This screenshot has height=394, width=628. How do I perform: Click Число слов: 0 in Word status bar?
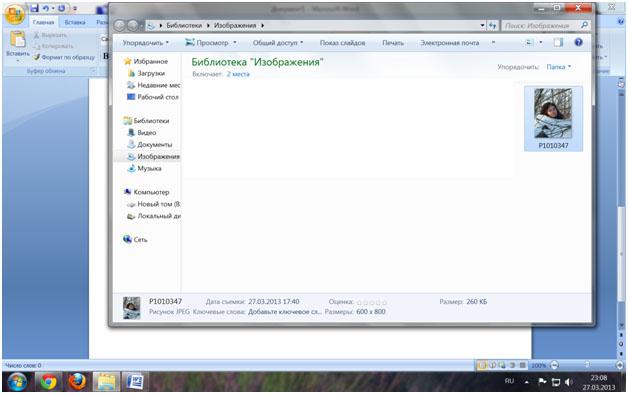[x=24, y=365]
